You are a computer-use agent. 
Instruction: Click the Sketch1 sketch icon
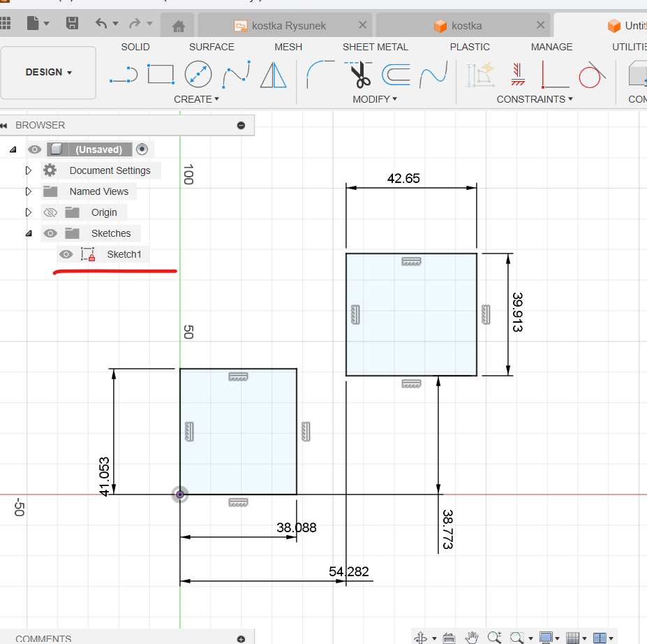88,254
